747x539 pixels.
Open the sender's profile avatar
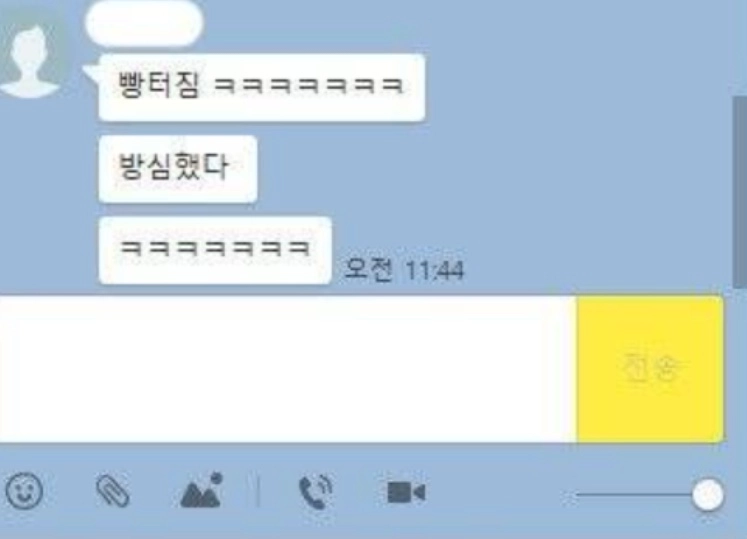pyautogui.click(x=29, y=55)
